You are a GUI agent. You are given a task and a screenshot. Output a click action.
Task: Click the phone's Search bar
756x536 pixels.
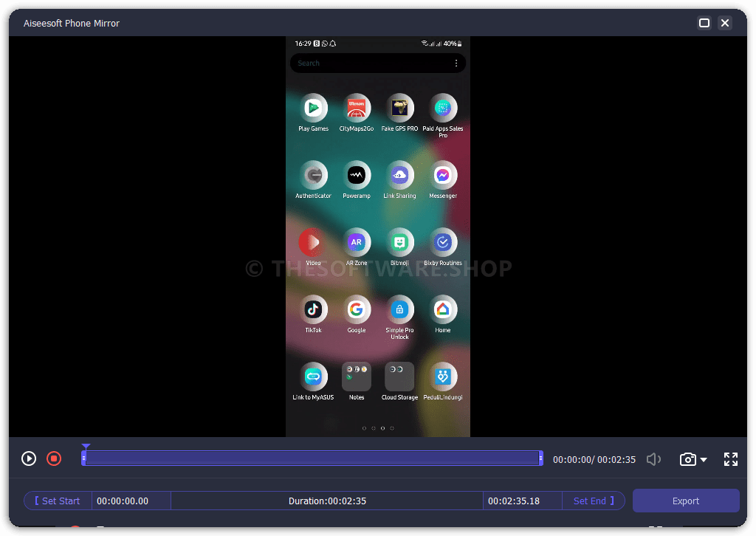pyautogui.click(x=378, y=63)
